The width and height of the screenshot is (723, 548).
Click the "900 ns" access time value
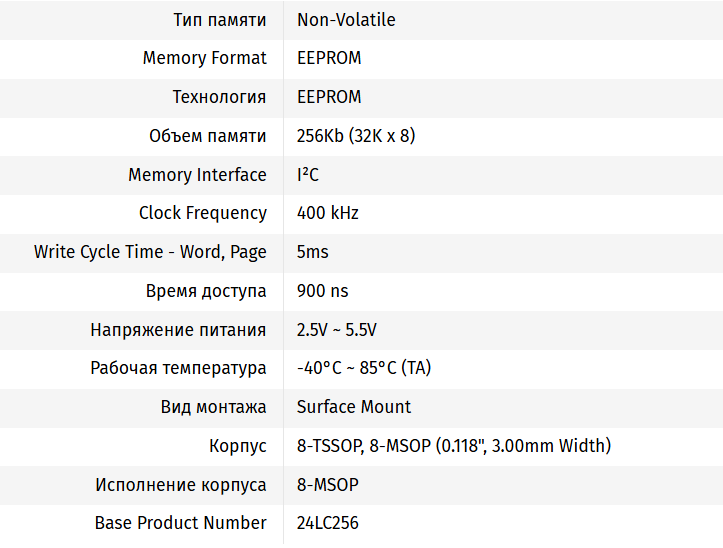(323, 291)
